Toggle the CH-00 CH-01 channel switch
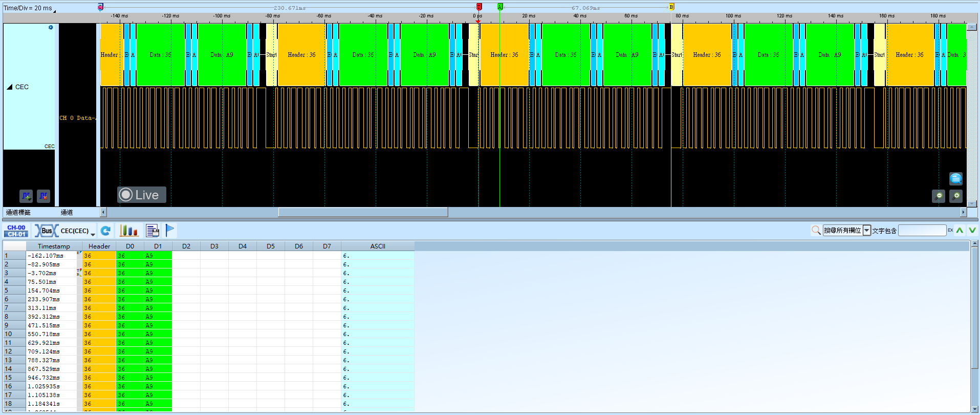This screenshot has height=415, width=980. pyautogui.click(x=16, y=231)
